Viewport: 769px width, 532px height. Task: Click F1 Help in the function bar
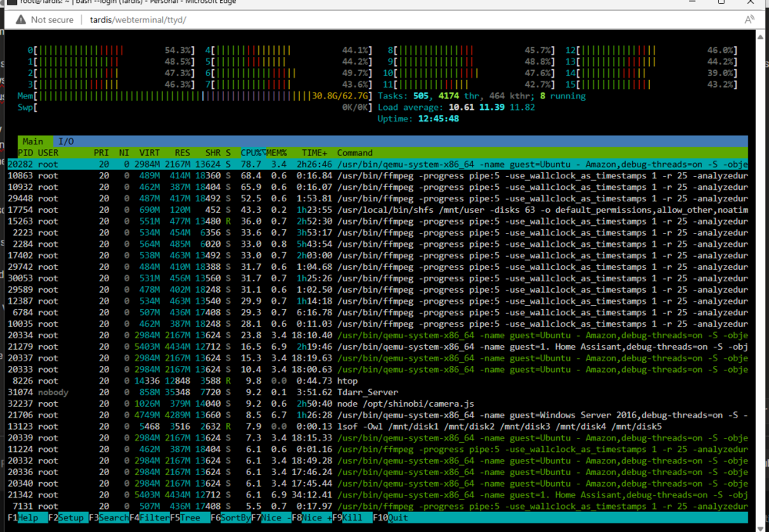click(x=28, y=518)
